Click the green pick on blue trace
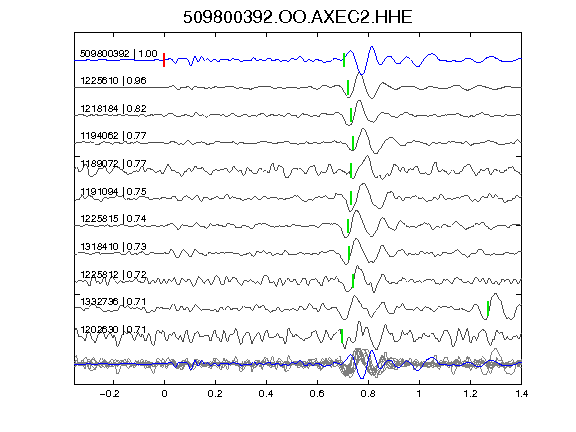 coord(344,60)
